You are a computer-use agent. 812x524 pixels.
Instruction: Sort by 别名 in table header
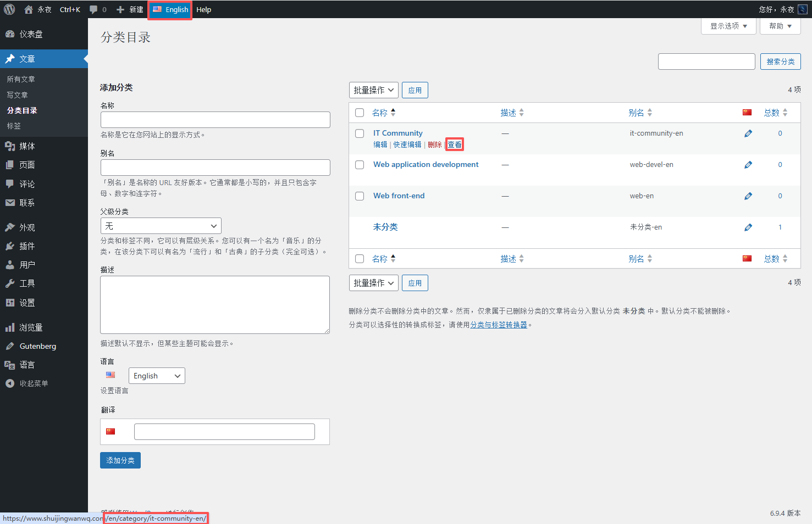(x=640, y=113)
